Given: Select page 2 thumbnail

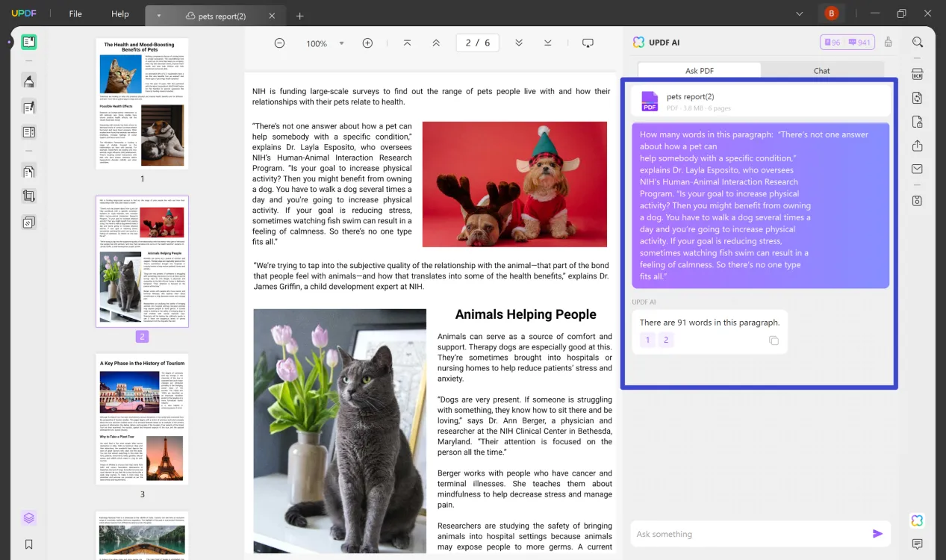Looking at the screenshot, I should click(x=142, y=261).
